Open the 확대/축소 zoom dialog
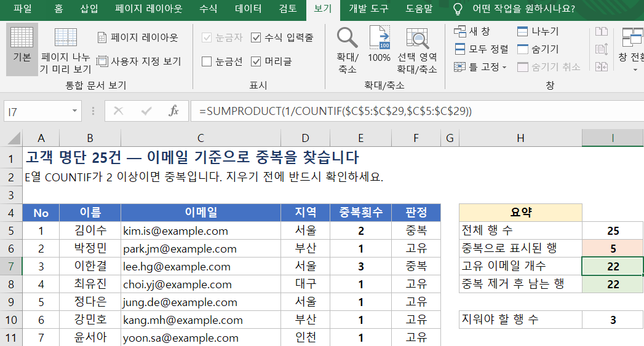The width and height of the screenshot is (644, 346). coord(348,50)
